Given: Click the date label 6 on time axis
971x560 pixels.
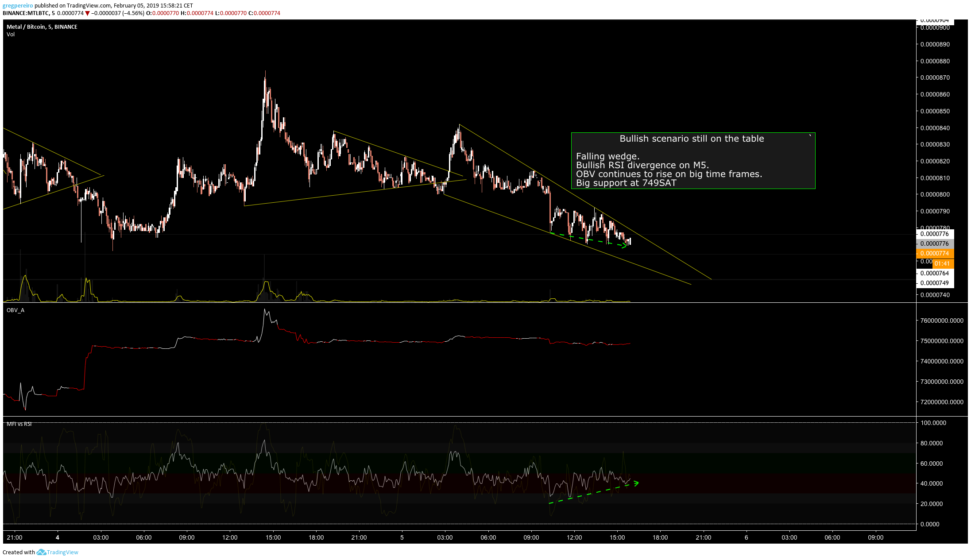Looking at the screenshot, I should pos(747,538).
